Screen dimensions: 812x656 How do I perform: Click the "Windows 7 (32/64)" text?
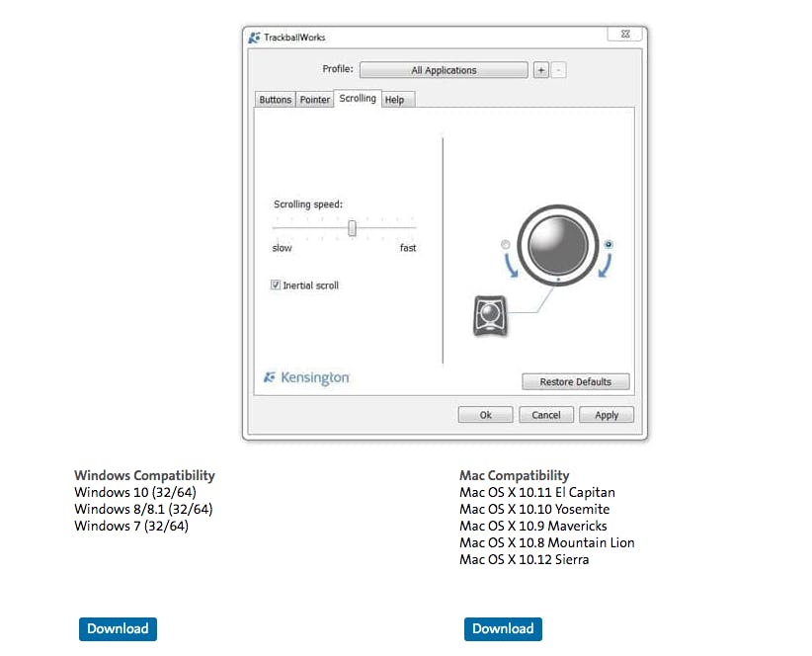pyautogui.click(x=131, y=526)
